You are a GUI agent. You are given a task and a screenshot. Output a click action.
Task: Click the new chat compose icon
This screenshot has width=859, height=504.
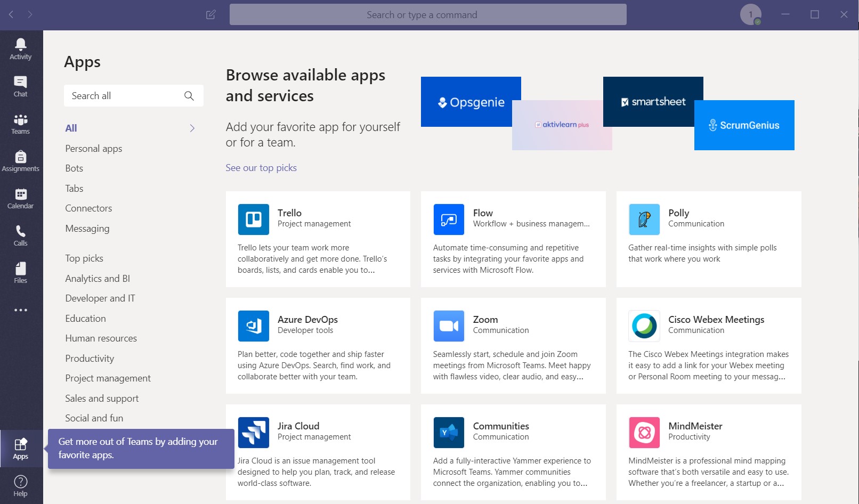tap(211, 14)
